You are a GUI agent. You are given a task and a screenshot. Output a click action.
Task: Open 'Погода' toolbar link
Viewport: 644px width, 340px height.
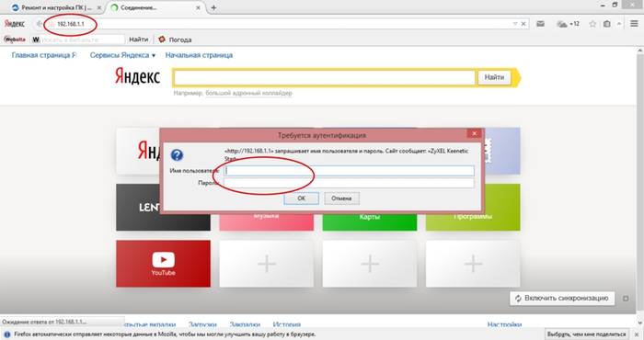(175, 40)
